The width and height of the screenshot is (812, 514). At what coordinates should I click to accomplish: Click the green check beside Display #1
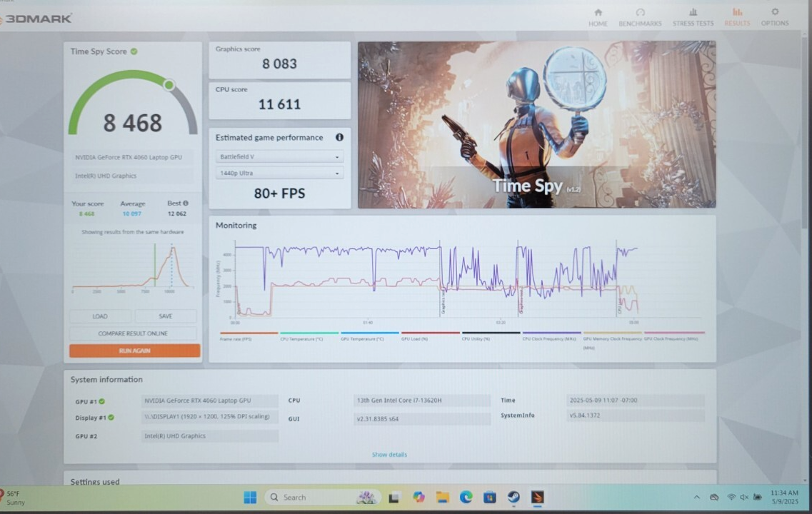[111, 417]
